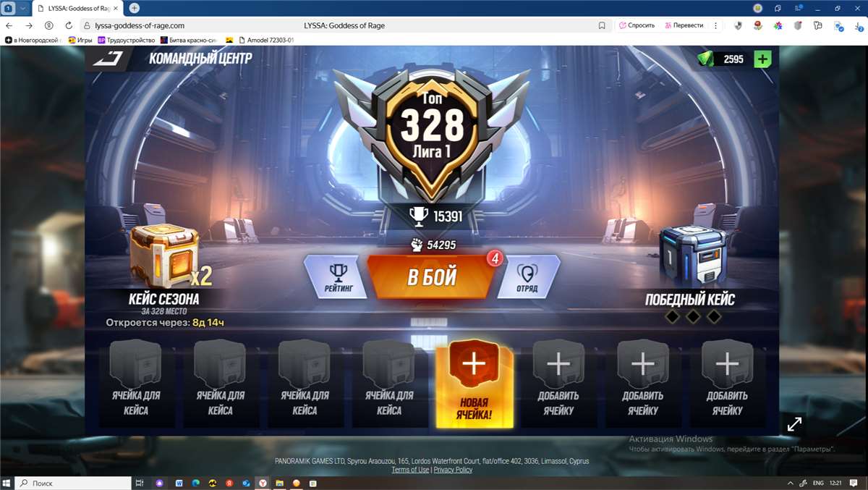
Task: Click the green gem balance 2595
Action: tap(733, 59)
